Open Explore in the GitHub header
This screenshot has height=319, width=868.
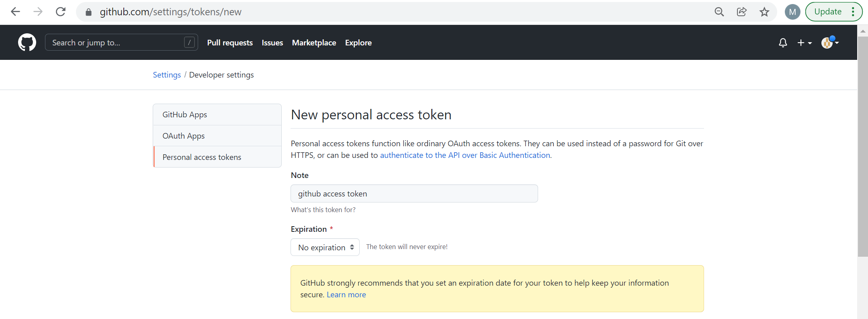358,43
